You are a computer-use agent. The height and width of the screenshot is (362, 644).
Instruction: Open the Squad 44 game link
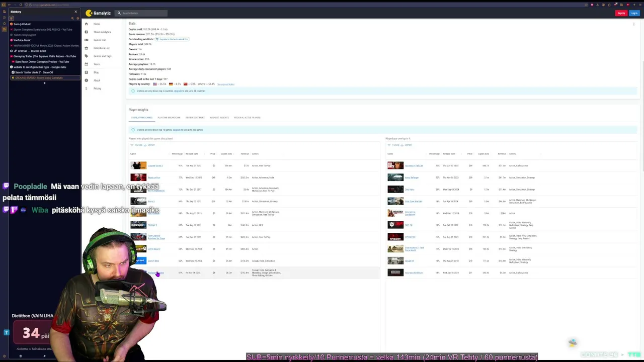coord(409,261)
